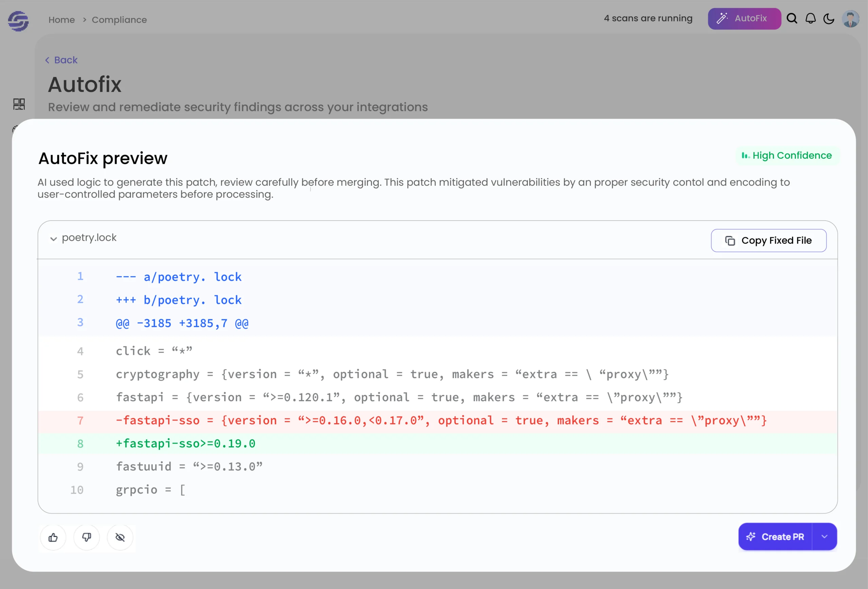Open search with magnifier icon
The height and width of the screenshot is (589, 868).
[x=792, y=19]
